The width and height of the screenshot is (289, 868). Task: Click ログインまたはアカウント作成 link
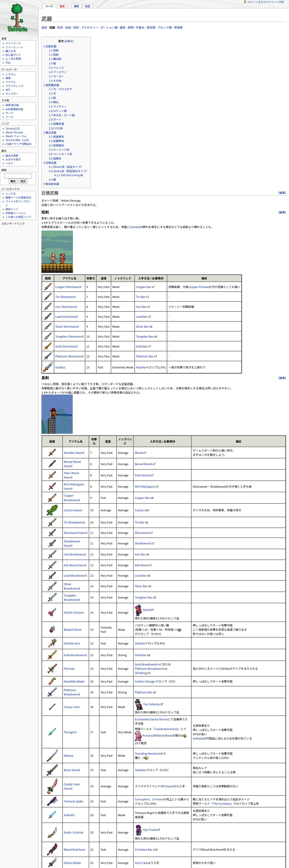point(265,2)
